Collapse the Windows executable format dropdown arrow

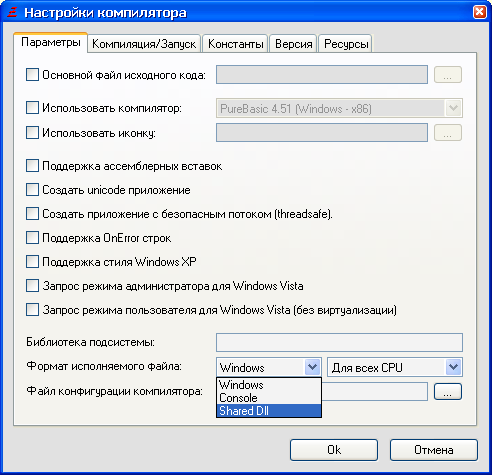point(312,367)
